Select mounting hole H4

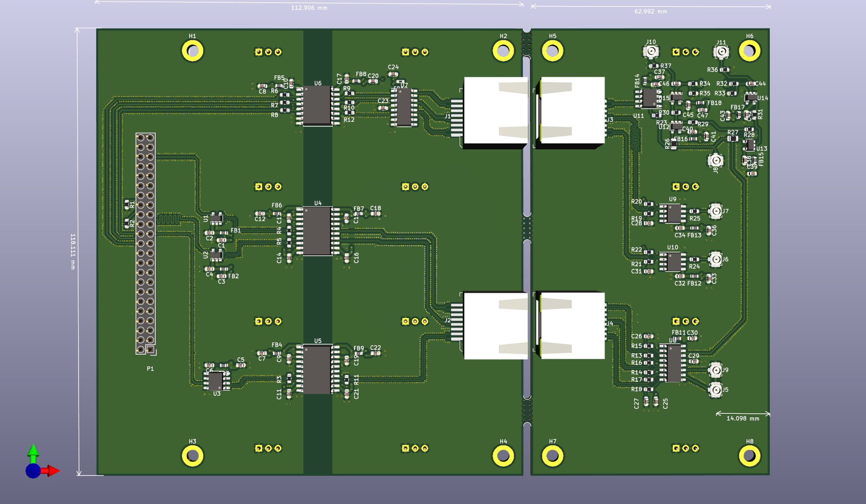[x=503, y=456]
